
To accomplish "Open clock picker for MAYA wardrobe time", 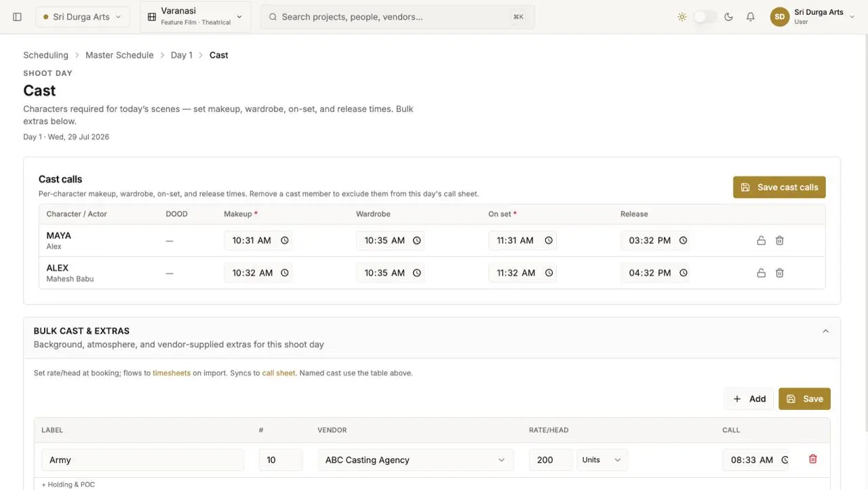I will [x=417, y=240].
